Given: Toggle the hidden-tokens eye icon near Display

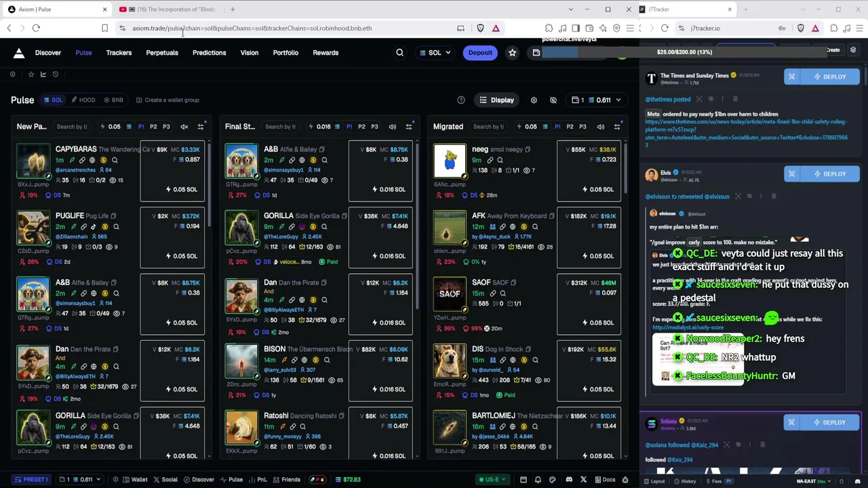Looking at the screenshot, I should (553, 100).
